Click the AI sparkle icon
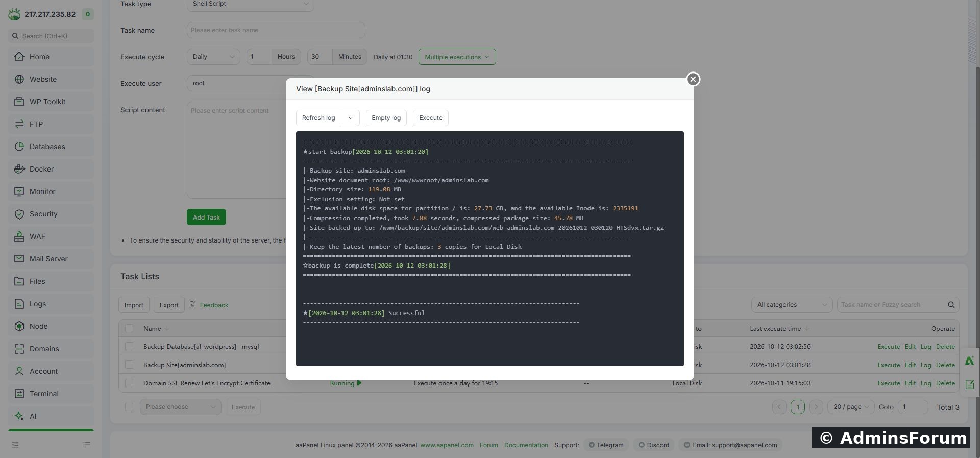 (19, 416)
